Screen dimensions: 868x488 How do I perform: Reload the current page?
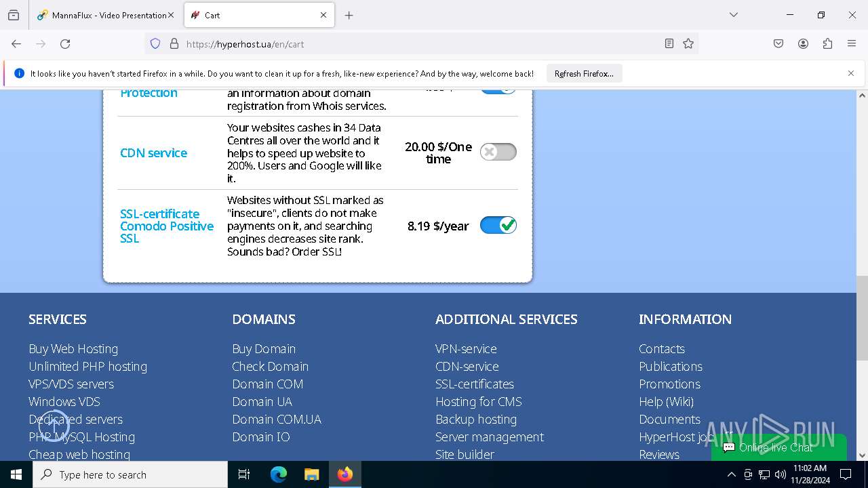[65, 44]
